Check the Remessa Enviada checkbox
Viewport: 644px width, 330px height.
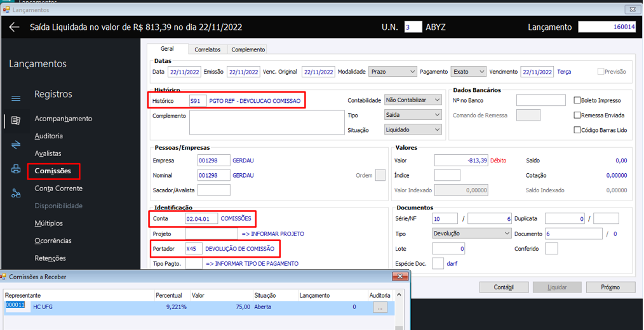click(577, 115)
